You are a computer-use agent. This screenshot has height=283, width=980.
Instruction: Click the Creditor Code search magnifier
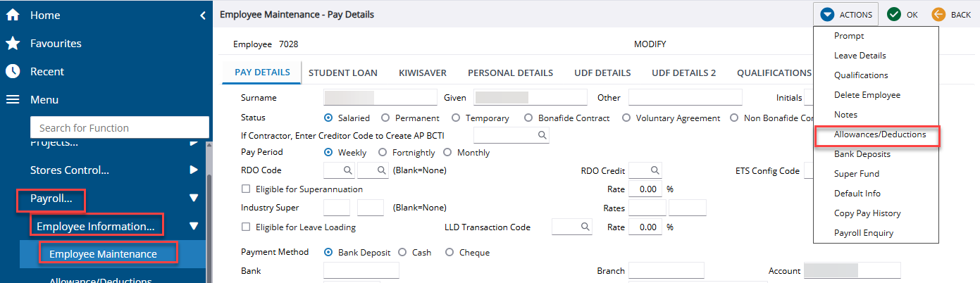coord(542,134)
